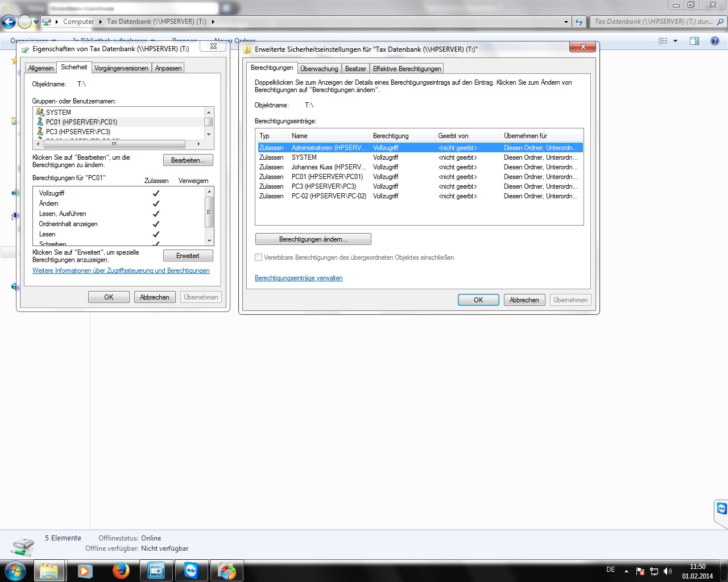Sort entries by Typ column header

tap(272, 136)
